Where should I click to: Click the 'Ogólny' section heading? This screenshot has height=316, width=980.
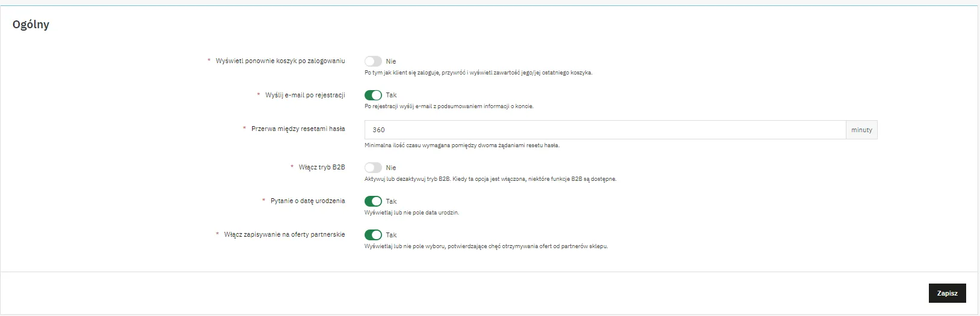pos(31,25)
